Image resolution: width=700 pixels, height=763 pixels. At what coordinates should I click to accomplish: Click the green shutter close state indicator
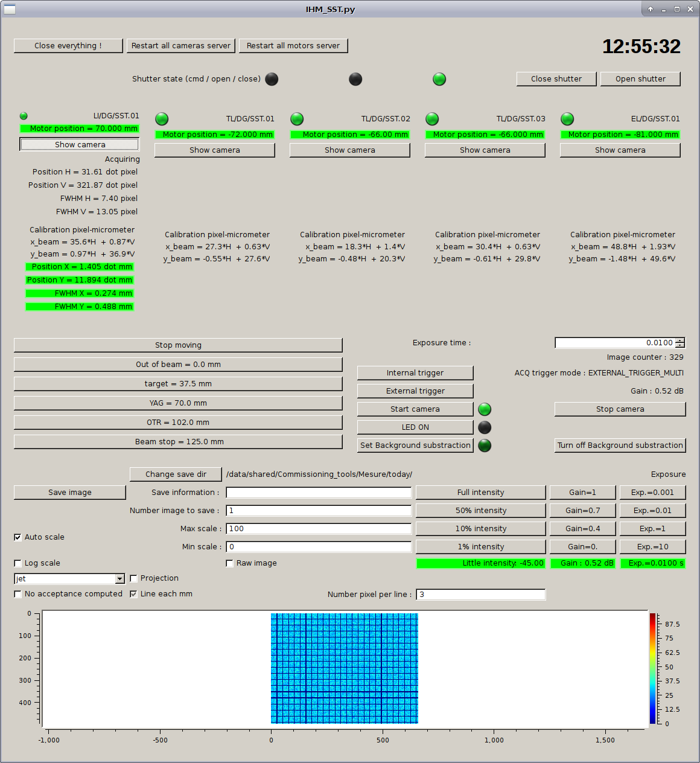[x=439, y=79]
